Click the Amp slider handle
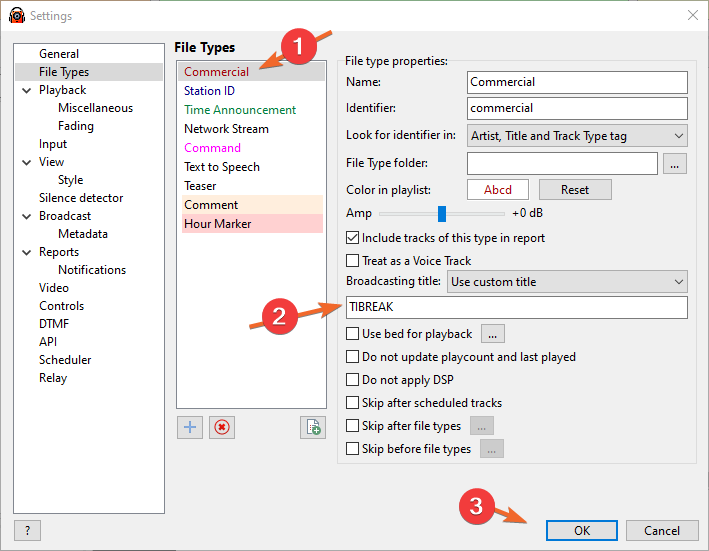 [x=441, y=213]
